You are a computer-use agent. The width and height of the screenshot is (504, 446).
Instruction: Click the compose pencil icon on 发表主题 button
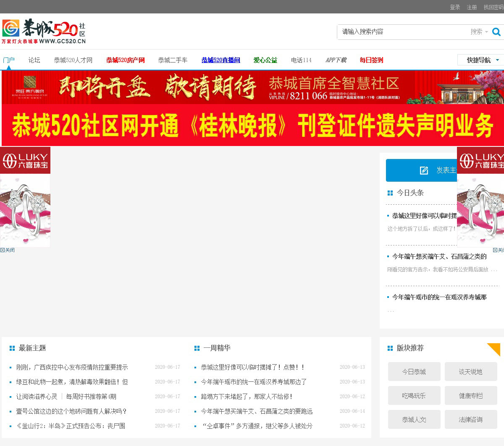(424, 170)
